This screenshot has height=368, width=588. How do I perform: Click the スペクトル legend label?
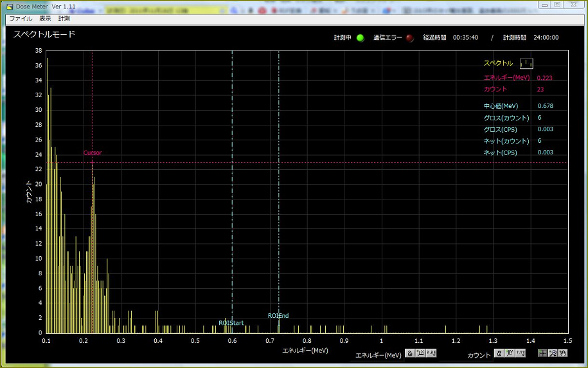498,64
